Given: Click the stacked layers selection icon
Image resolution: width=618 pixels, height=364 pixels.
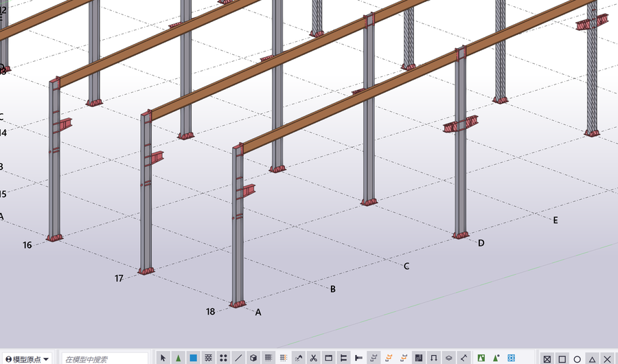Looking at the screenshot, I should point(448,358).
